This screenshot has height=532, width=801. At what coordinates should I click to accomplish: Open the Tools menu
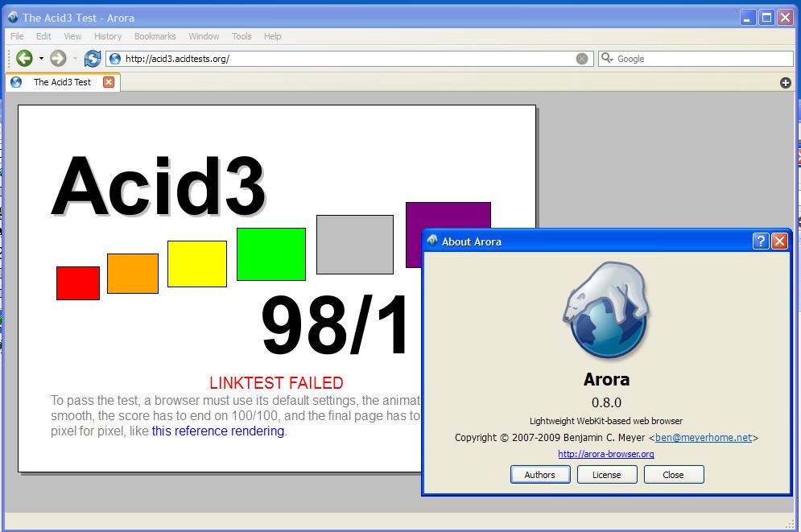[x=242, y=36]
